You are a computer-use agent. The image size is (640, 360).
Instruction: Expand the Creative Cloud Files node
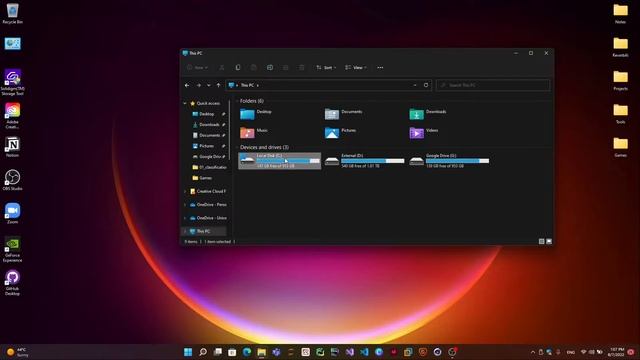coord(185,191)
